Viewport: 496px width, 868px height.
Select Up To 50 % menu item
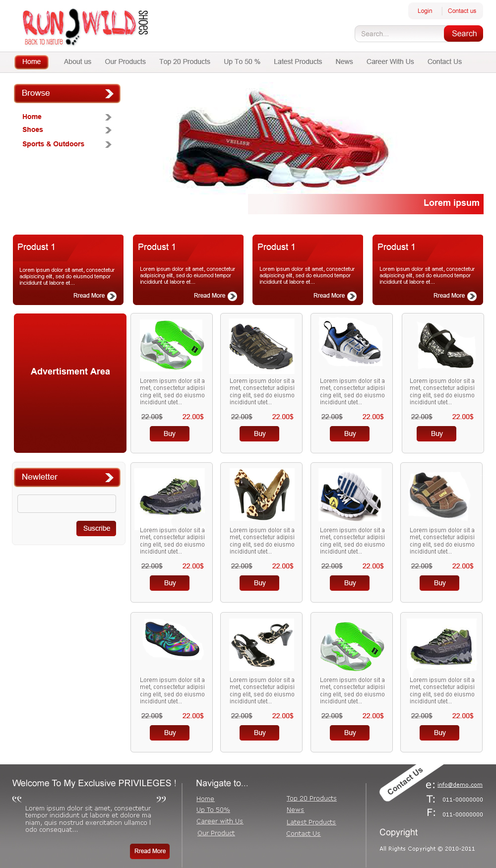click(x=242, y=62)
